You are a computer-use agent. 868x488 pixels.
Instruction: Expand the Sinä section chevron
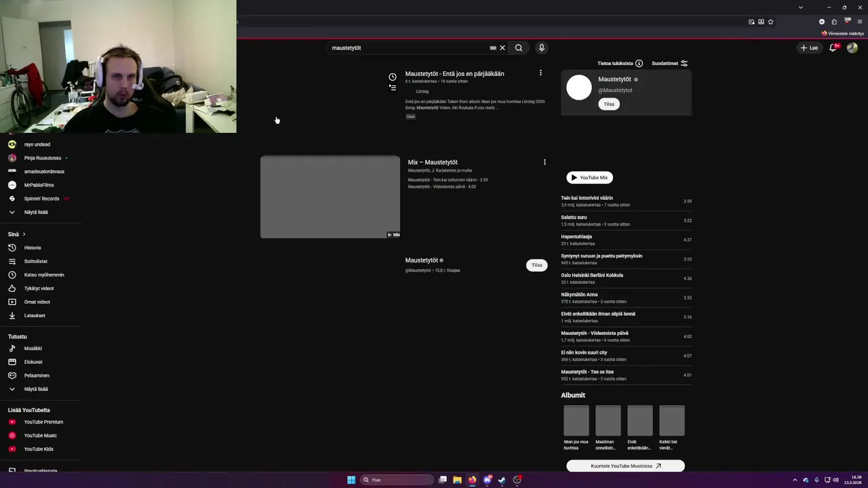coord(24,235)
